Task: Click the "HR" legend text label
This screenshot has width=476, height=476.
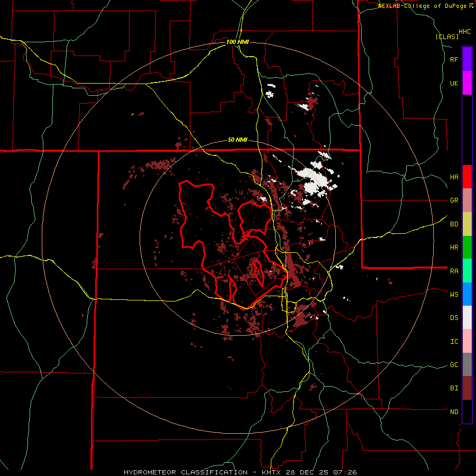Action: [454, 248]
